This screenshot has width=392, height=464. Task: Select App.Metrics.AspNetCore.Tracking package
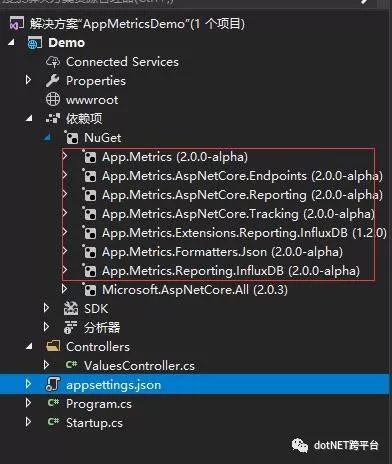(239, 214)
